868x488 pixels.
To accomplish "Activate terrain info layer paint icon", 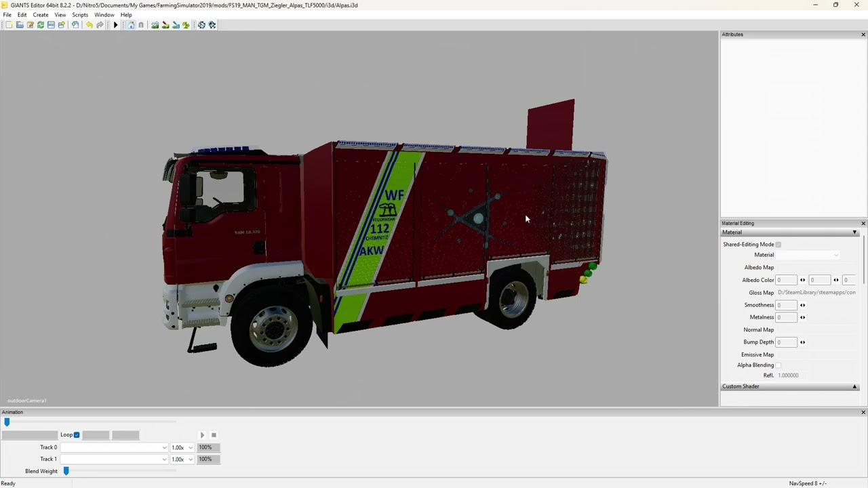I will [x=176, y=25].
